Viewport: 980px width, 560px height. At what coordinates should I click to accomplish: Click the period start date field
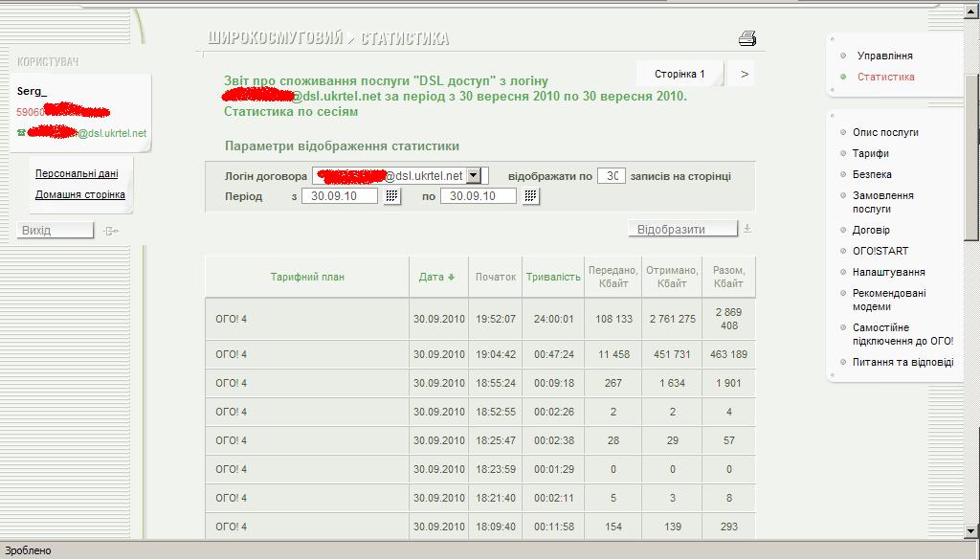(x=341, y=196)
